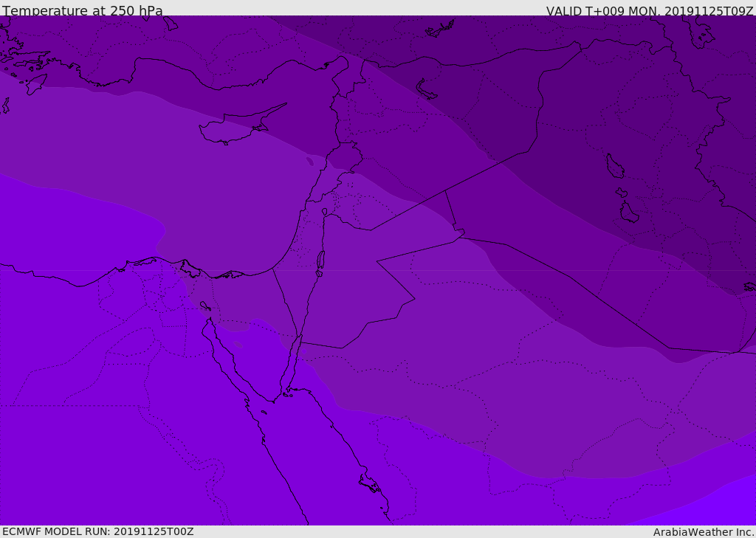This screenshot has width=756, height=538.
Task: Click the 'ArabiaWeather Inc' credit text
Action: 703,532
